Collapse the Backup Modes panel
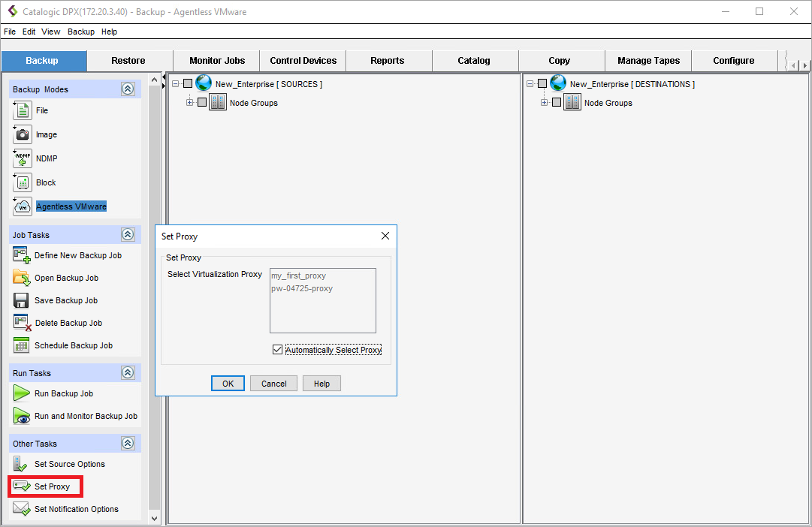Image resolution: width=812 pixels, height=527 pixels. [x=128, y=89]
